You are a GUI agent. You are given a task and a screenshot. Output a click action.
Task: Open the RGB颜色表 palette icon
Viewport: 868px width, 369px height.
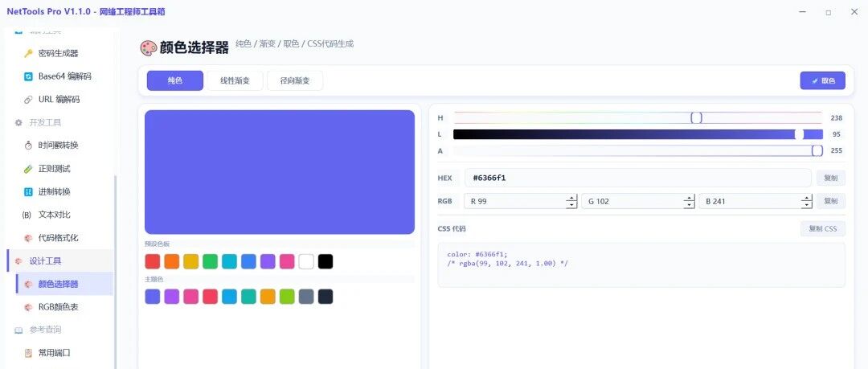pyautogui.click(x=28, y=307)
